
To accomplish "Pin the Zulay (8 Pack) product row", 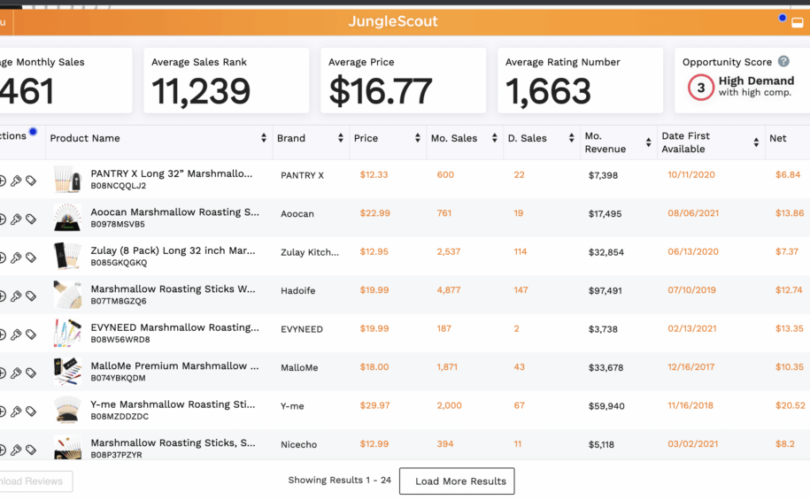I will click(16, 257).
